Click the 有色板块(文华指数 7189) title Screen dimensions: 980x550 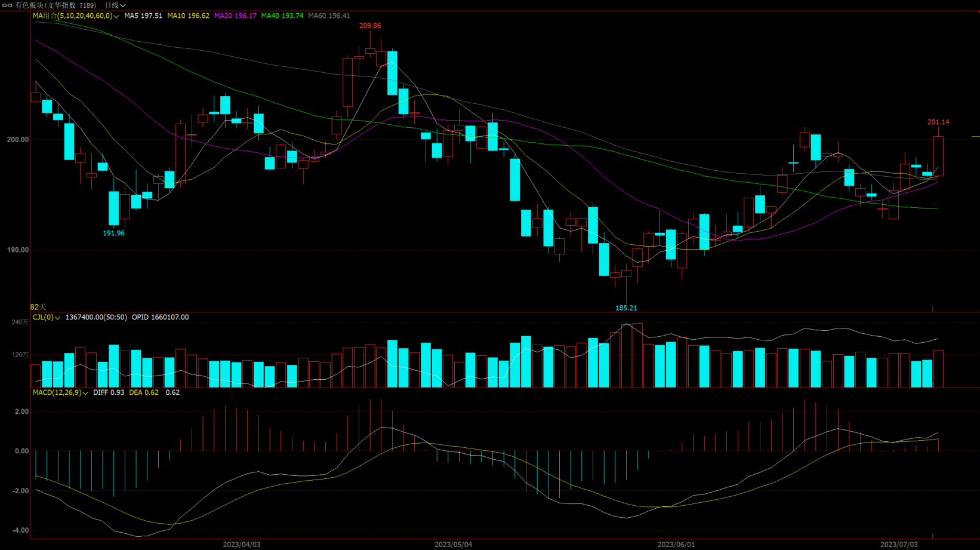pos(56,5)
